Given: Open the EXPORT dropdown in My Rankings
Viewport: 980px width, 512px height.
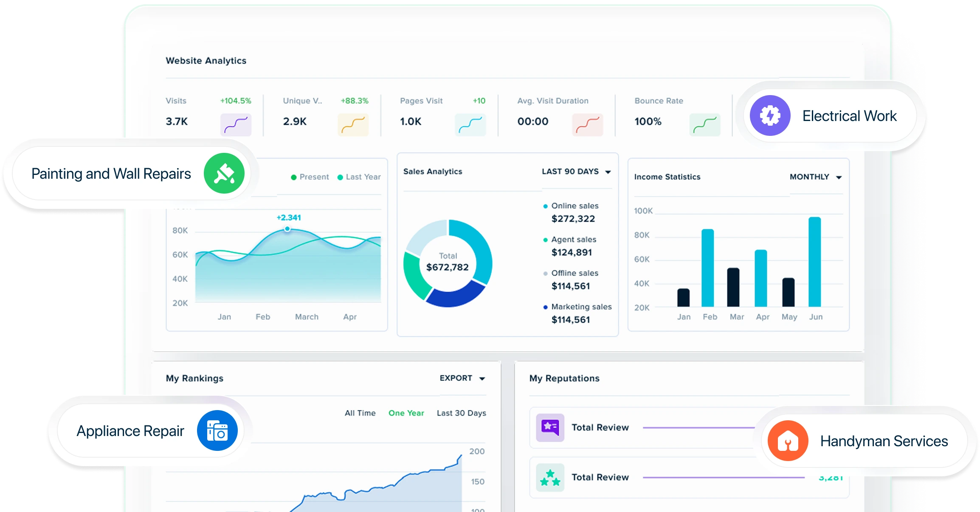Looking at the screenshot, I should click(x=462, y=378).
